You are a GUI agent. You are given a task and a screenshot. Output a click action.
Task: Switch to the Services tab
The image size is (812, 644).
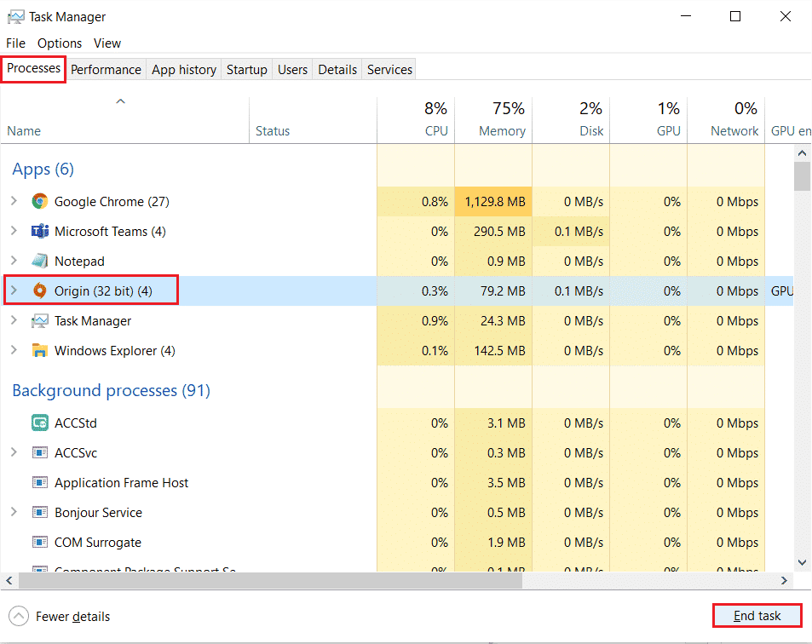click(389, 69)
